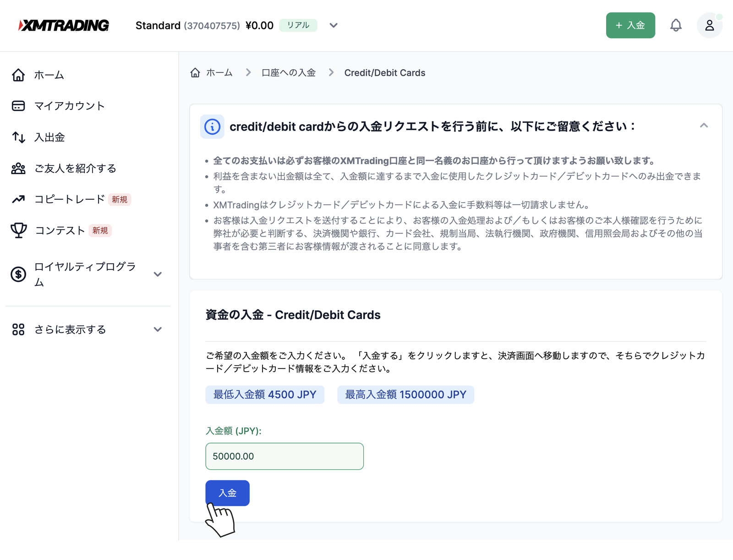Viewport: 733px width, 560px height.
Task: Click the ご友人を紹介する people icon
Action: tap(18, 168)
